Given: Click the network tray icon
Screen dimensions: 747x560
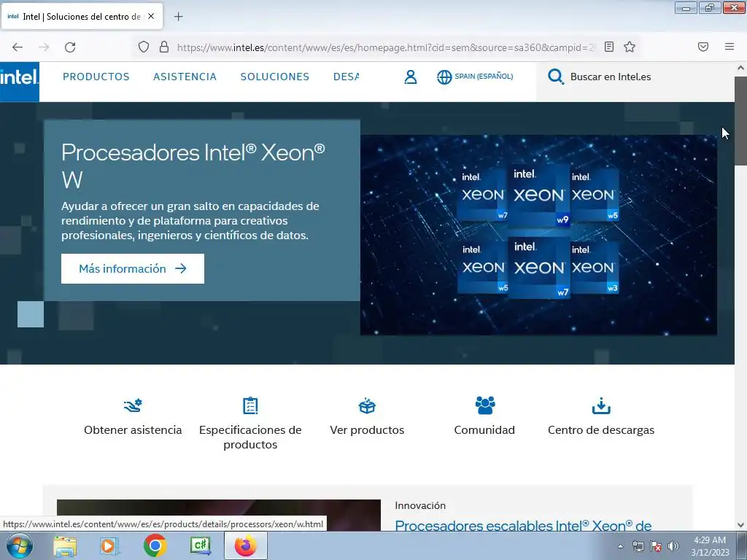Looking at the screenshot, I should click(638, 546).
